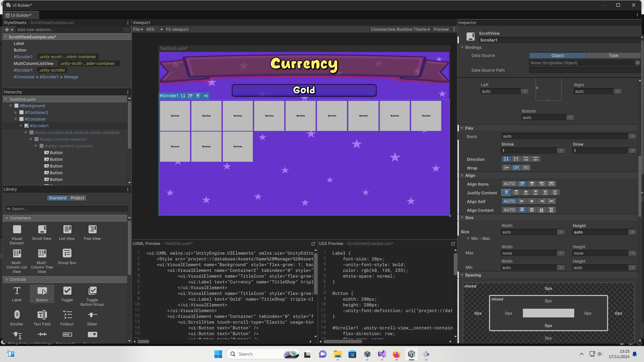
Task: Switch Data Source binding to Type
Action: point(613,55)
